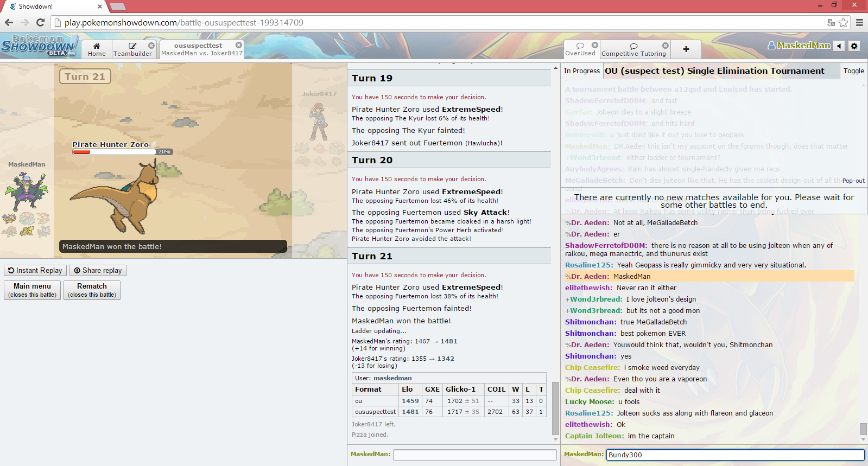
Task: Click the Turn 21 heading in the log
Action: coord(372,256)
